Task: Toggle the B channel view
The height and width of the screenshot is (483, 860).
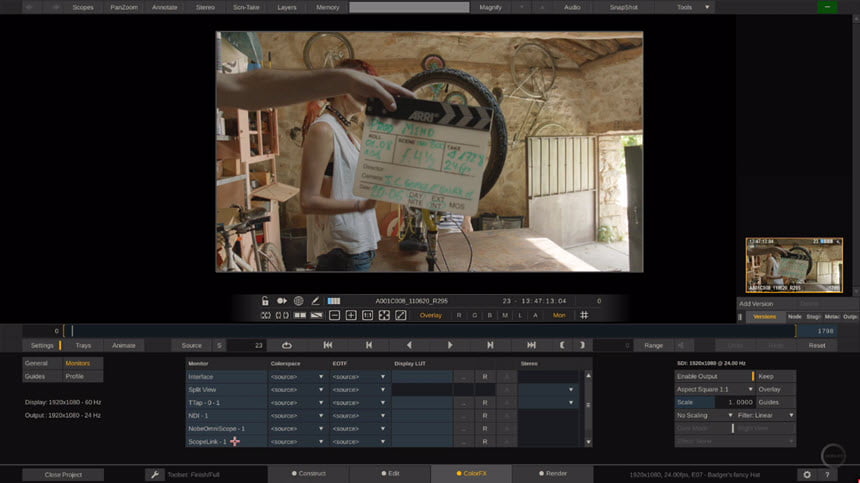Action: 490,315
